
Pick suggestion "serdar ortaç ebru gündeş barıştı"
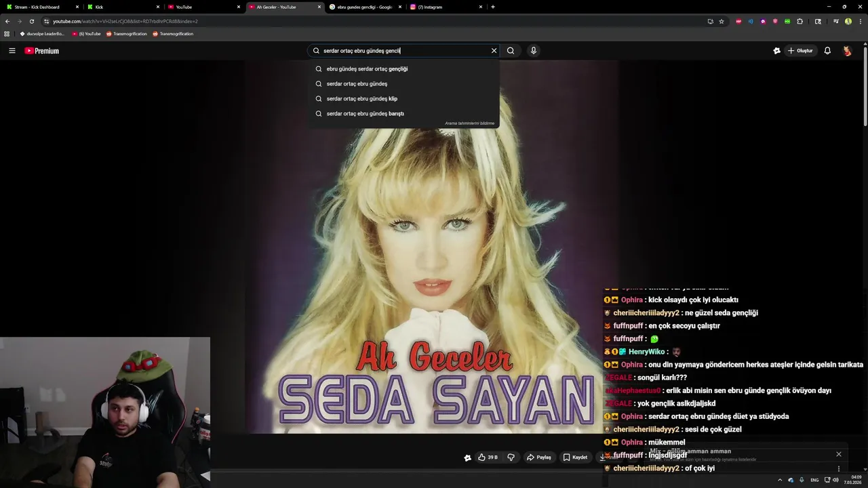404,113
